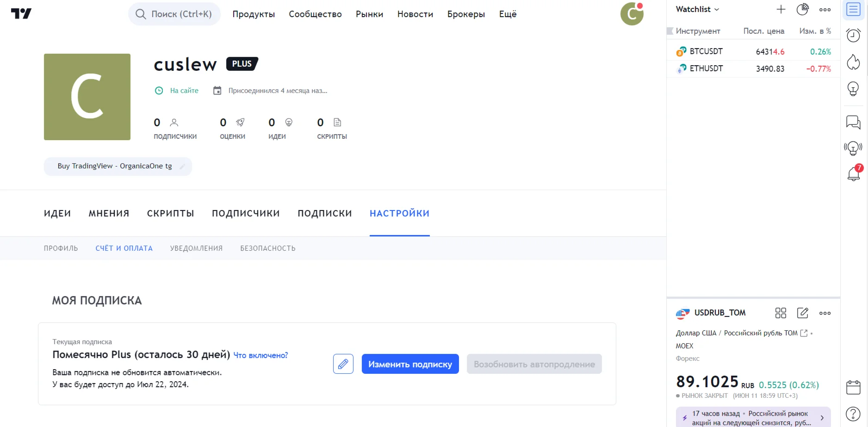Open USDRUB_TOM grid layout icon

(781, 313)
